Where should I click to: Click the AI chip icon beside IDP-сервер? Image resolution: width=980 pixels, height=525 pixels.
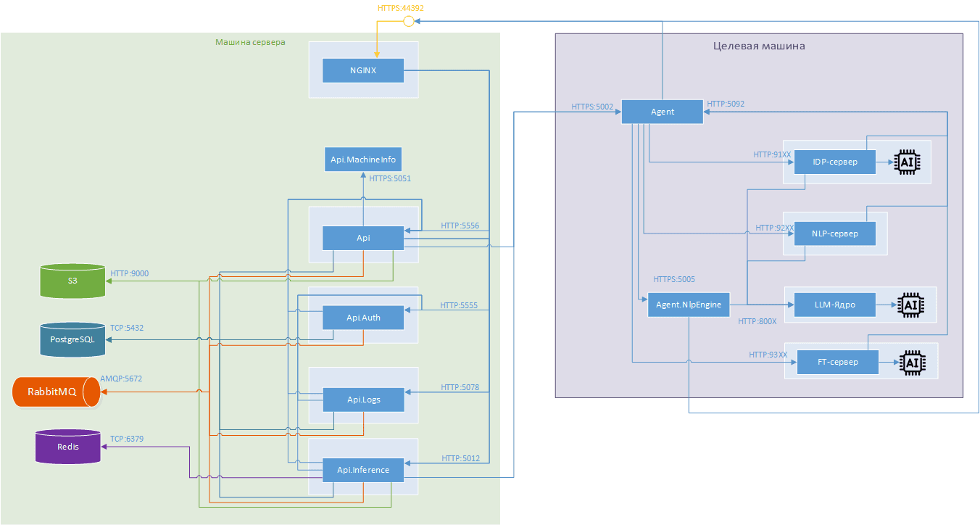point(905,162)
